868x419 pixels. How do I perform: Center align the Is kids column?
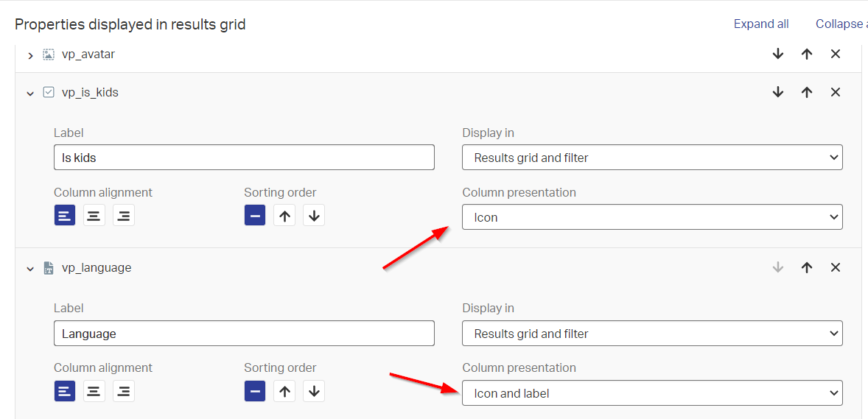[x=94, y=216]
